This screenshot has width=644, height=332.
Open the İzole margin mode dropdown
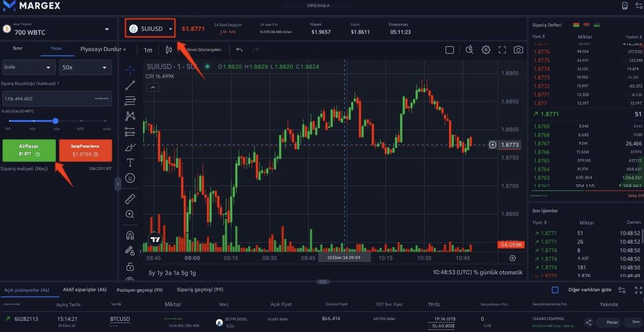(28, 67)
